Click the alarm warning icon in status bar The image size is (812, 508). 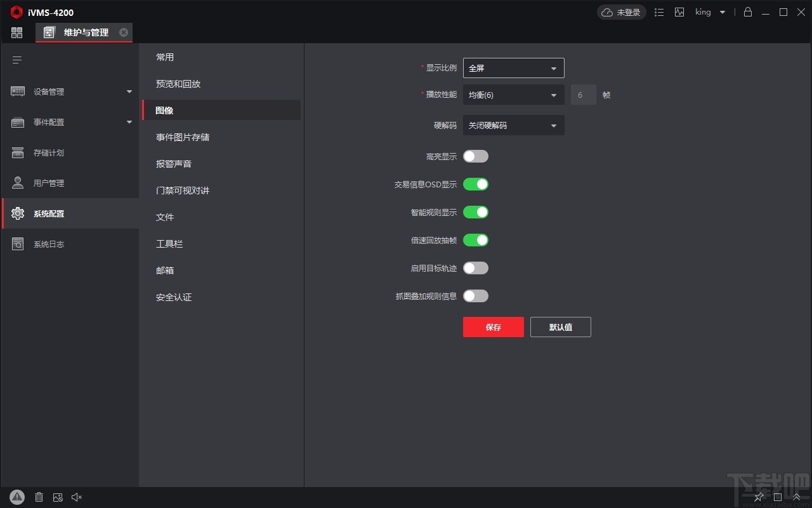pyautogui.click(x=17, y=497)
